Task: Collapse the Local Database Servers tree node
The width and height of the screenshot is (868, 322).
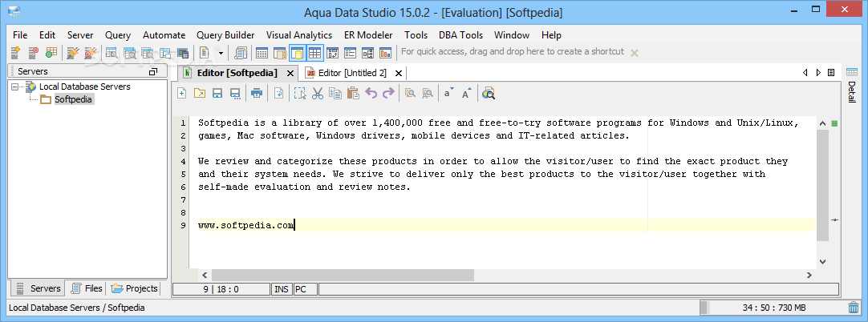Action: (14, 87)
